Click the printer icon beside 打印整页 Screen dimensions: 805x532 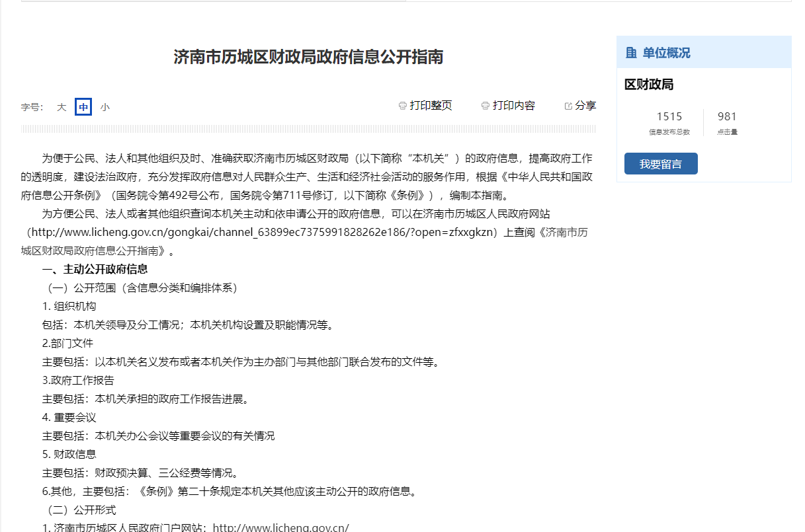[402, 106]
